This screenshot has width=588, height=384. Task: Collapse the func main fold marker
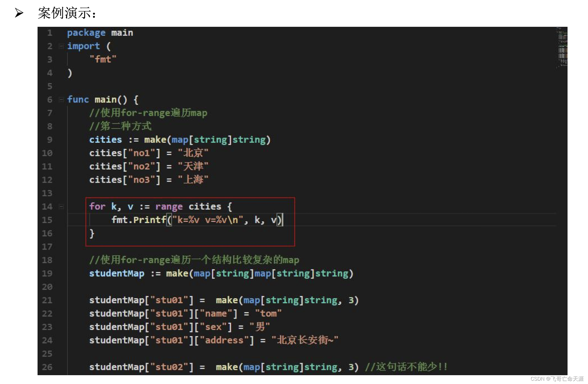[61, 100]
